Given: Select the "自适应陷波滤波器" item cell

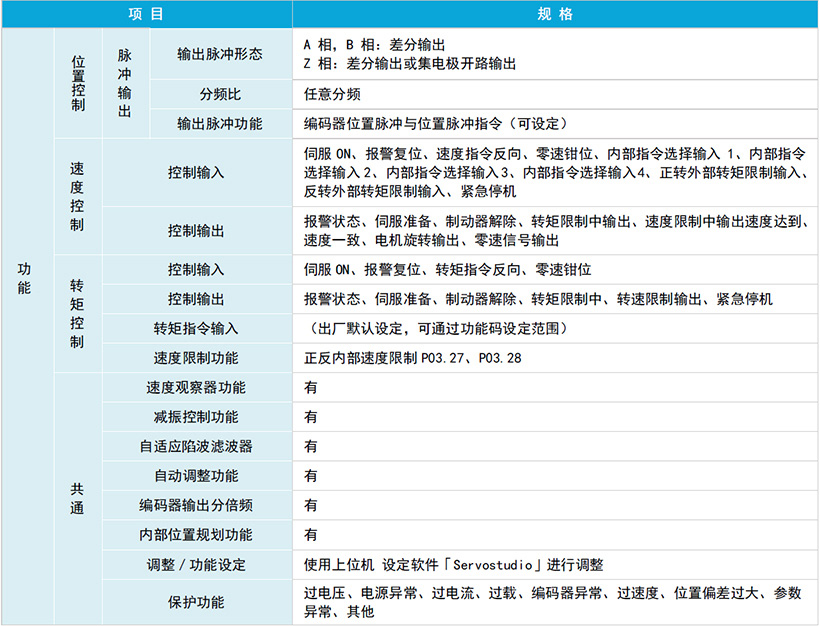Looking at the screenshot, I should pos(196,446).
